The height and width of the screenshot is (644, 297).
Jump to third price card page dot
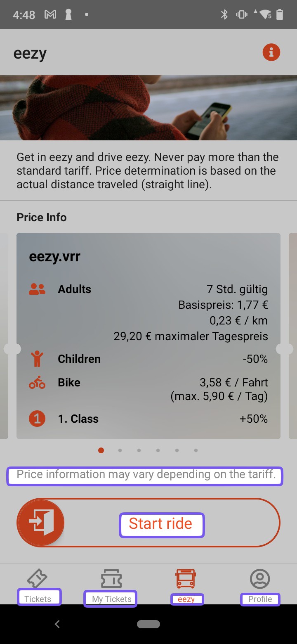coord(139,450)
